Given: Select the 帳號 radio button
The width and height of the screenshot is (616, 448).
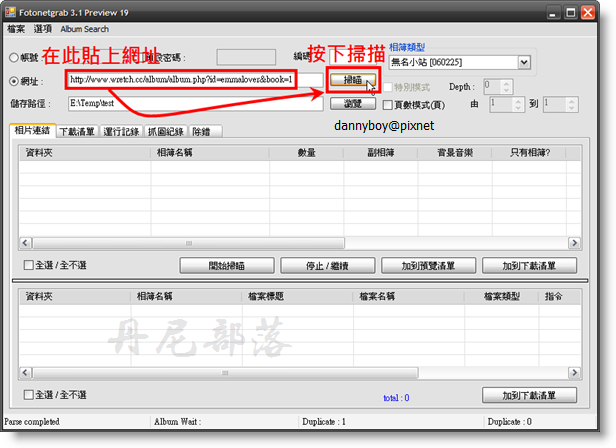Looking at the screenshot, I should pos(14,57).
